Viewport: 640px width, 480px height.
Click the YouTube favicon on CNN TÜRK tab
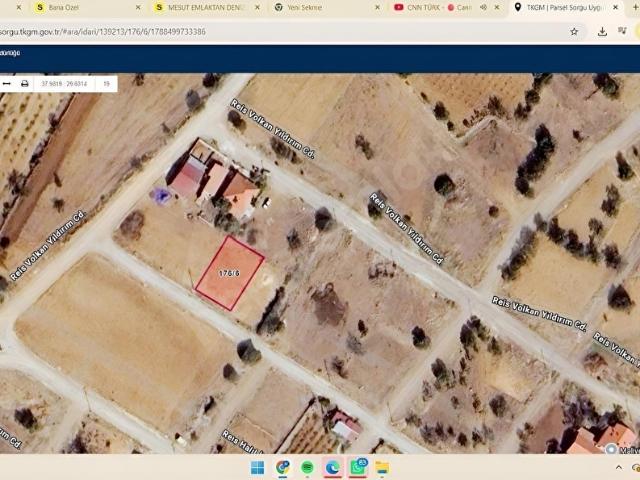pos(399,7)
